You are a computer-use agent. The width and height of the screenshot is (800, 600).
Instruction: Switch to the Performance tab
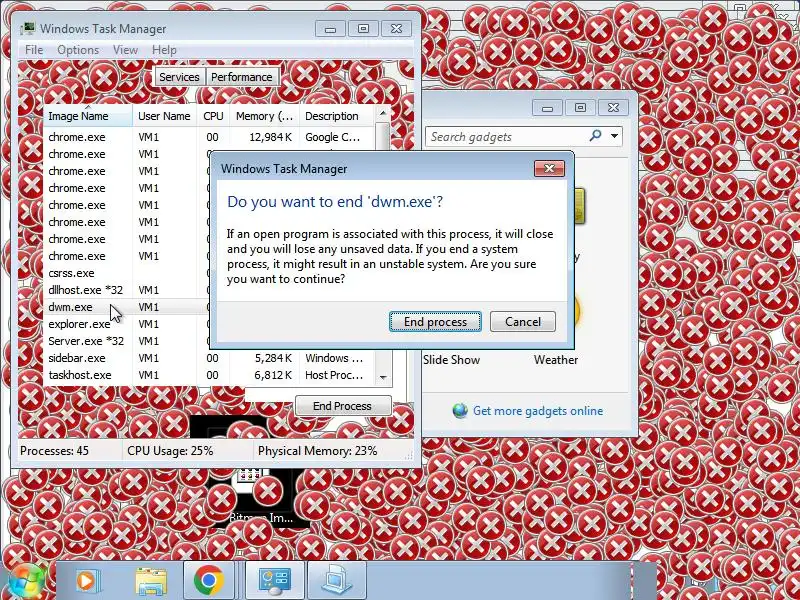point(242,77)
